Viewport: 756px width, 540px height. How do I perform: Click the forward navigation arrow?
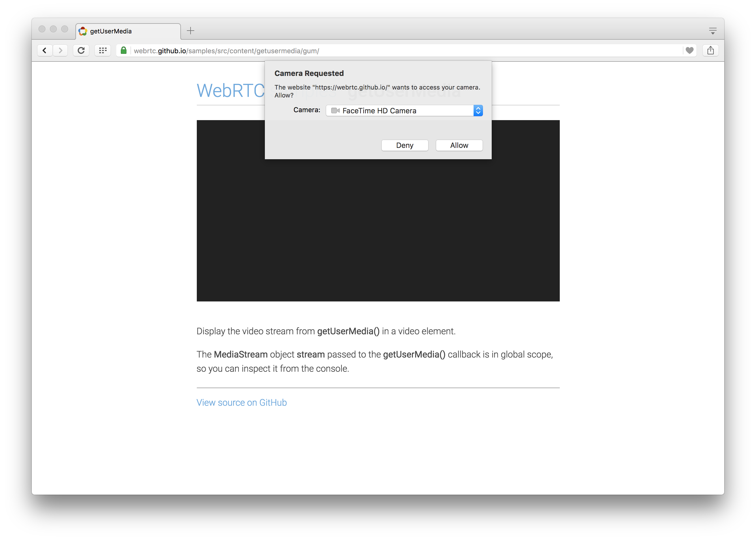[61, 51]
